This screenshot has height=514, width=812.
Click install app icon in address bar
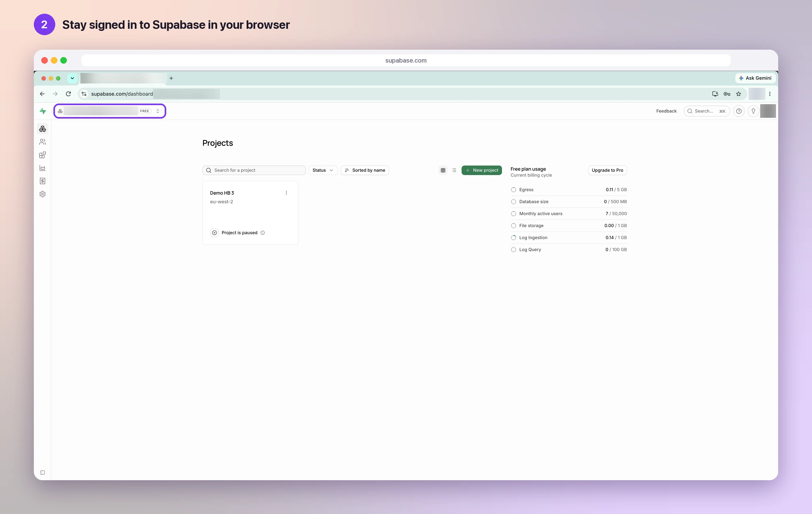tap(715, 94)
